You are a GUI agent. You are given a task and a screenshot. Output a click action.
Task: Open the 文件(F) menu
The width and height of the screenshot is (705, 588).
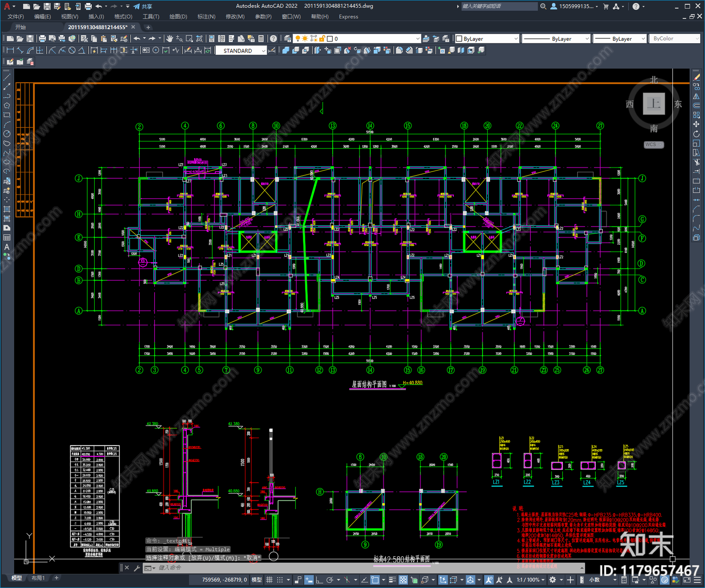click(16, 17)
